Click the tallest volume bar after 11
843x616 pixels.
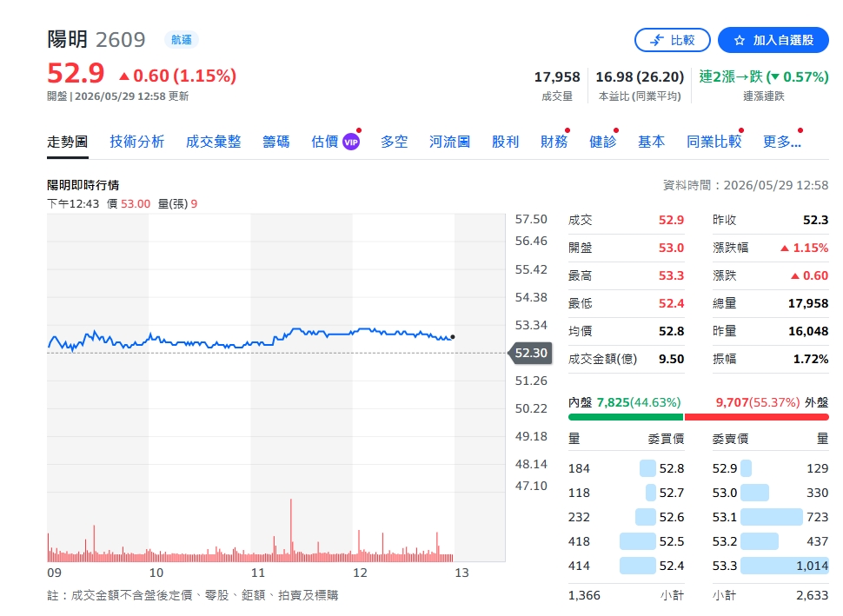pyautogui.click(x=291, y=530)
